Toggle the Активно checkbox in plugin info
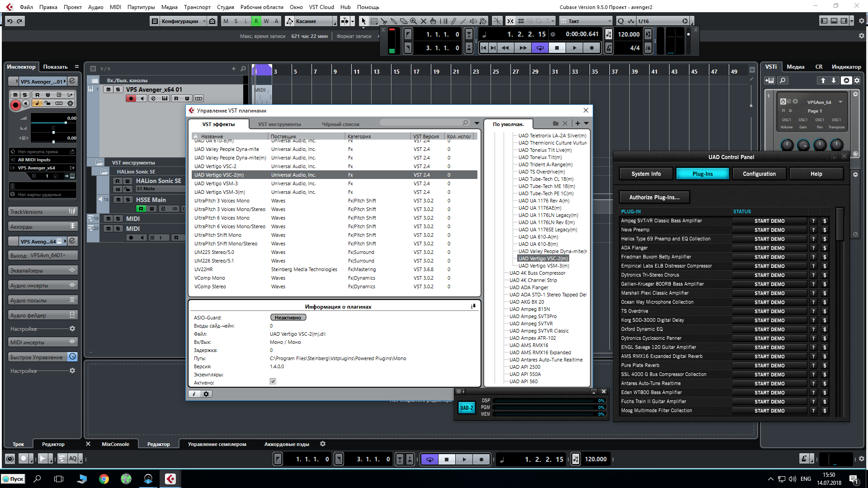The width and height of the screenshot is (868, 488). point(273,382)
